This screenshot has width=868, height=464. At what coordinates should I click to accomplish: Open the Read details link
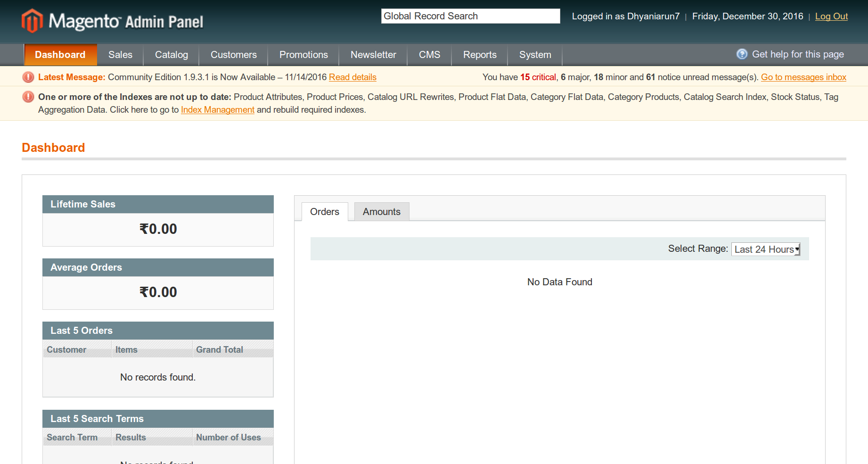tap(352, 77)
